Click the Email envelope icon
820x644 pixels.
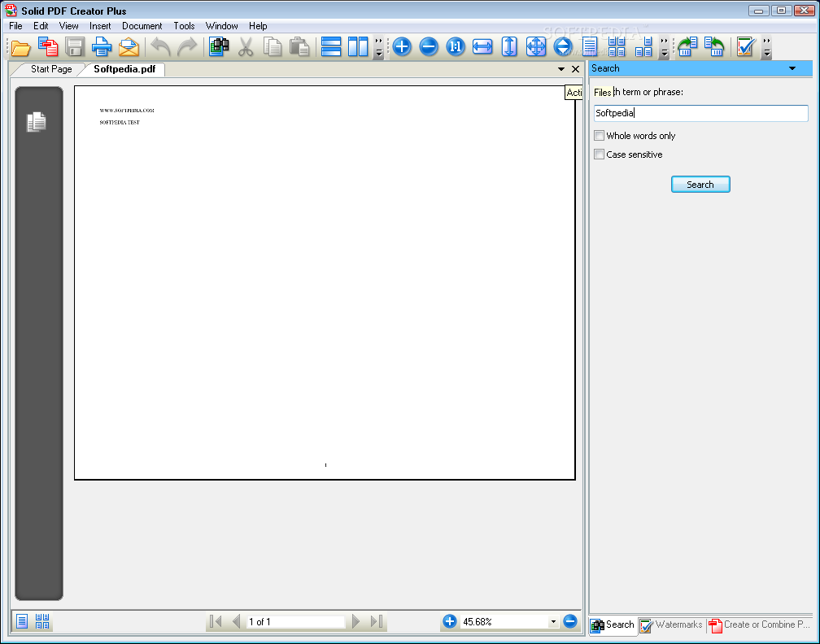tap(129, 47)
